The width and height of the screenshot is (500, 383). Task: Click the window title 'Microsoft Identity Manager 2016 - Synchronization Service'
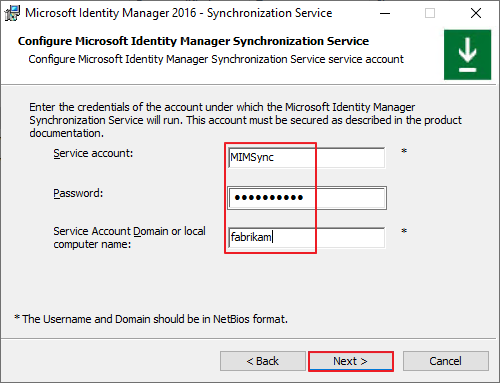[179, 13]
